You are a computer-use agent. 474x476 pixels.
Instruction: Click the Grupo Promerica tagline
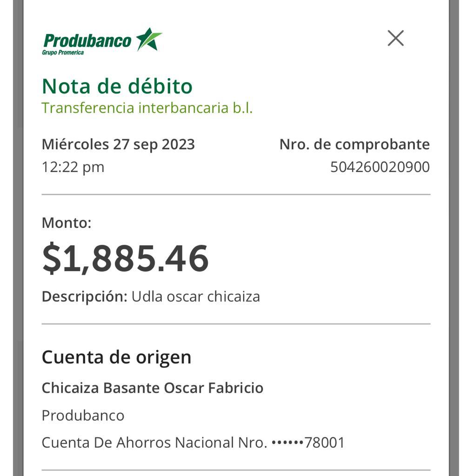point(63,53)
